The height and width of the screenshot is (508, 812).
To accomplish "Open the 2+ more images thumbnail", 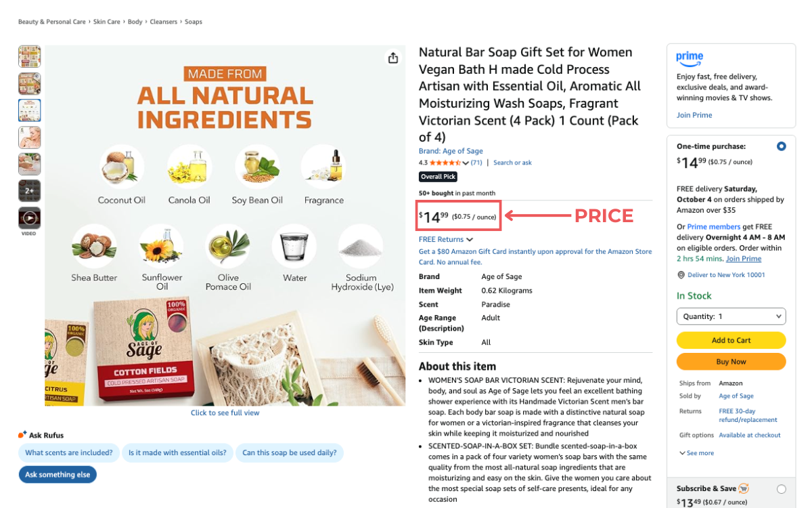I will tap(30, 191).
